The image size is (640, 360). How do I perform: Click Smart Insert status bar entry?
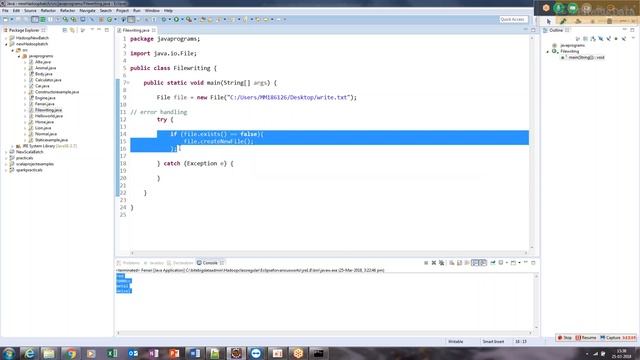pos(493,342)
